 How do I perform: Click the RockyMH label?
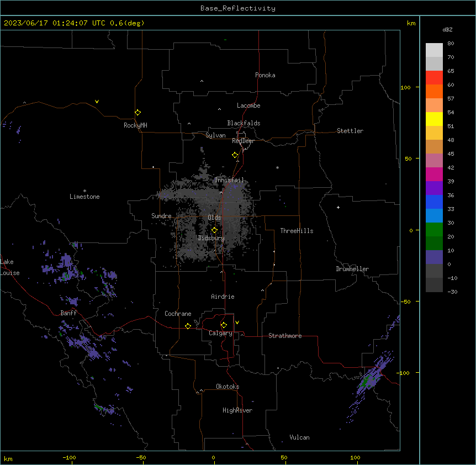coord(135,125)
